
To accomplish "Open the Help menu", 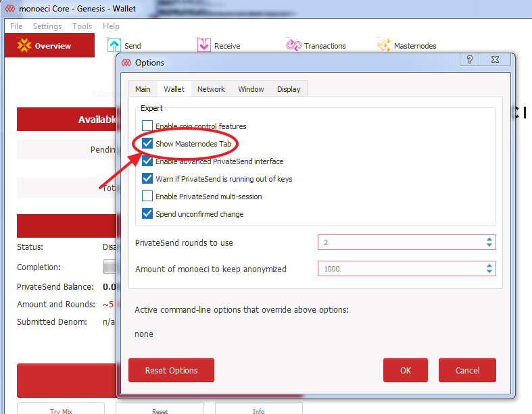I will (111, 26).
